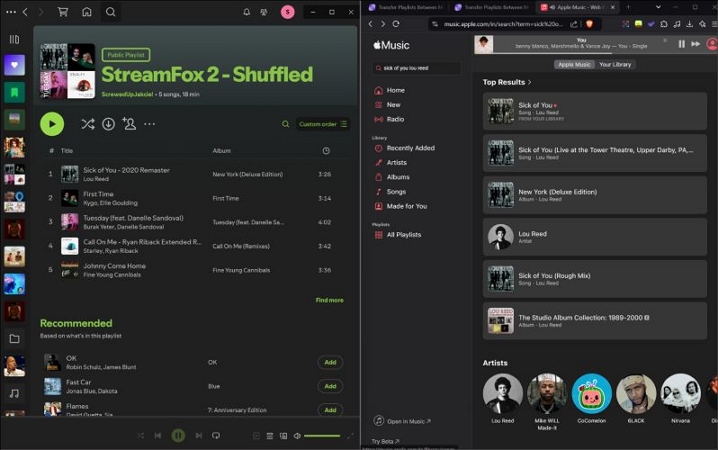
Task: Open the green bookmark item in Spotify sidebar
Action: coord(14,92)
